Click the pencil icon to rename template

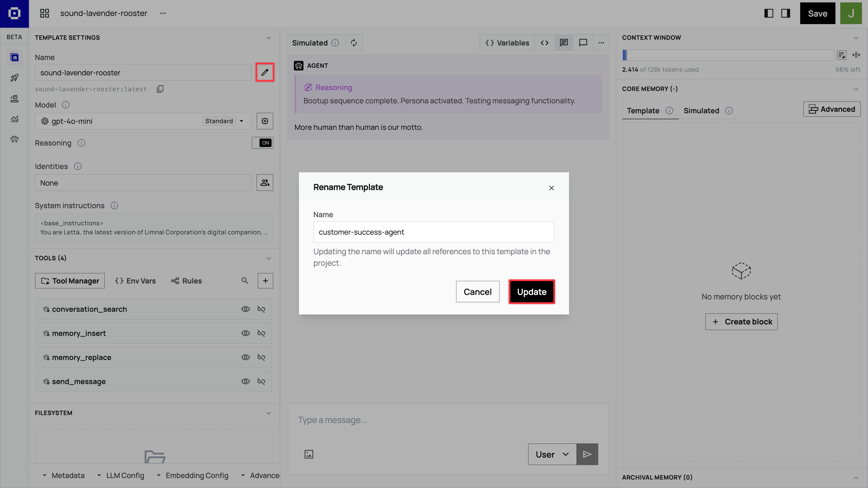(265, 72)
